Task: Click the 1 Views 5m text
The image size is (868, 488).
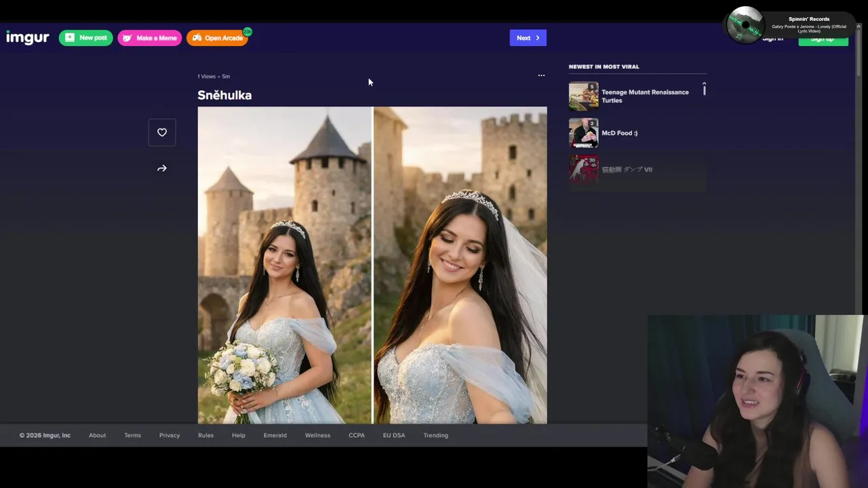Action: point(214,77)
